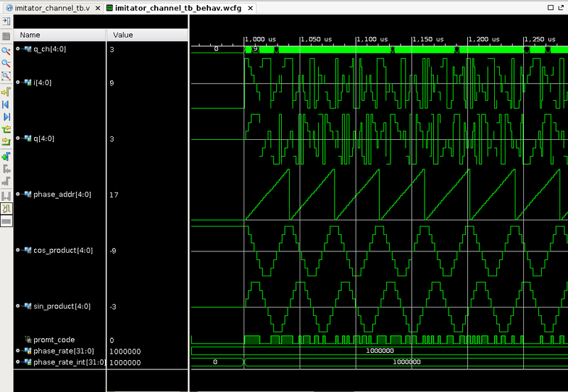The height and width of the screenshot is (392, 568).
Task: Click the Go to Cursor icon
Action: [6, 92]
